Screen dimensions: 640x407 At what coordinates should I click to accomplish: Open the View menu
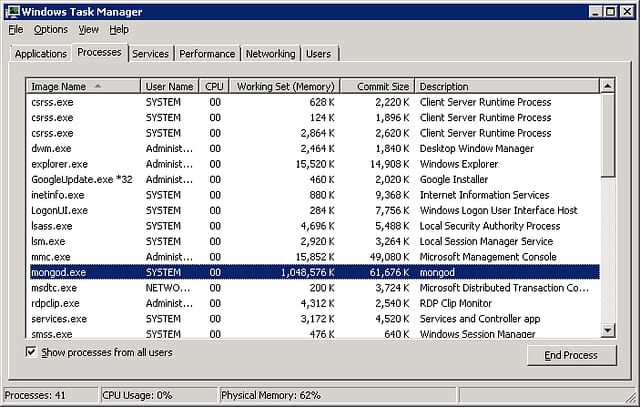click(88, 30)
